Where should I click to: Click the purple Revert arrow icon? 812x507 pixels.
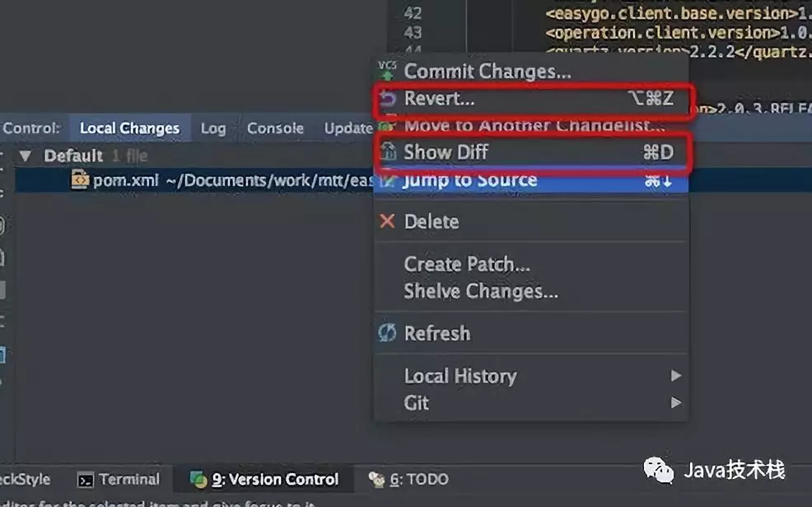387,100
